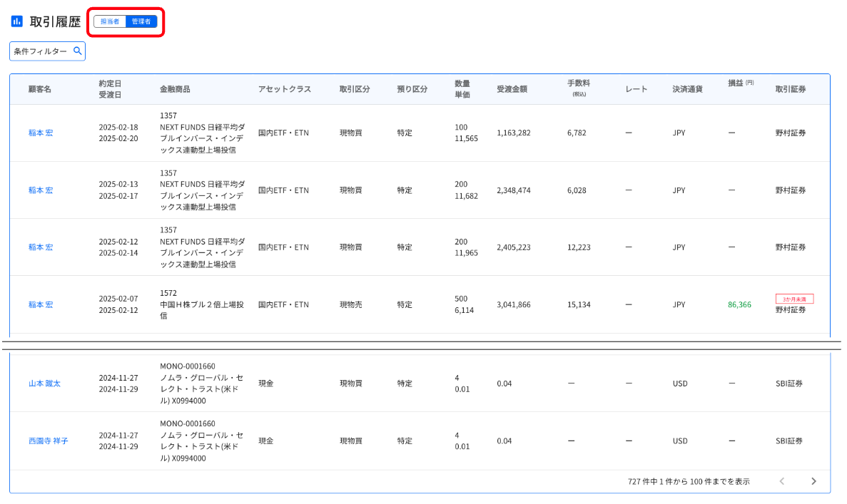Image resolution: width=847 pixels, height=504 pixels.
Task: Click the 預り区分 column header
Action: coord(412,89)
